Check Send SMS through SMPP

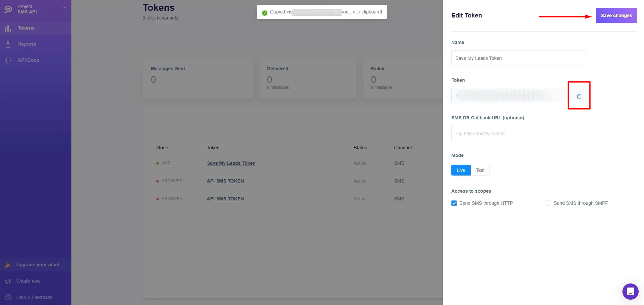pos(548,203)
